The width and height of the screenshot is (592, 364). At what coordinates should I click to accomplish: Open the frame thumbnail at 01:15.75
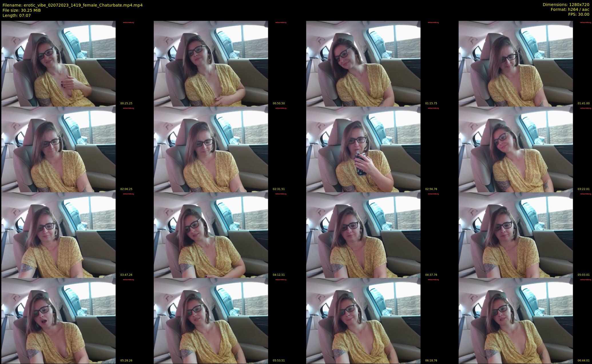pos(363,64)
